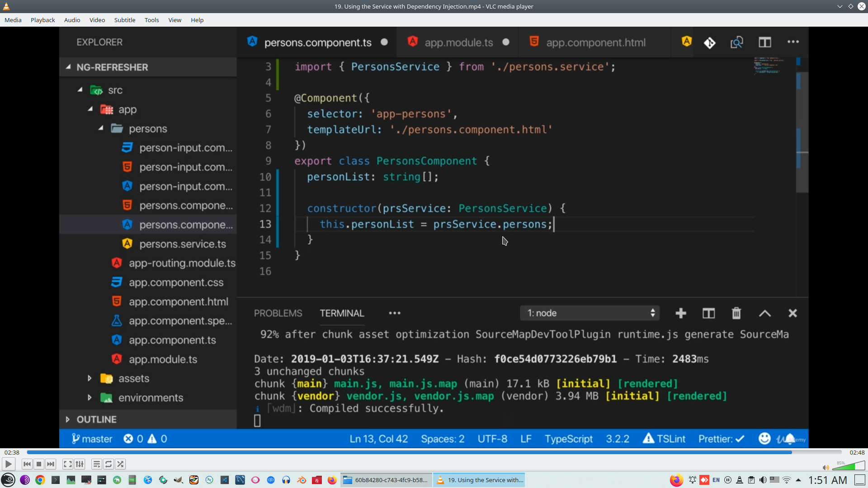Switch to the 60b84280 file manager window

point(386,480)
